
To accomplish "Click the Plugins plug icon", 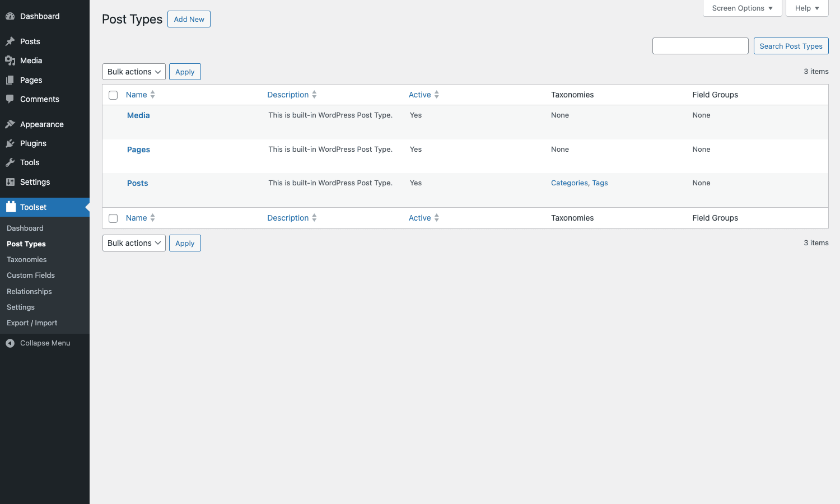I will pos(10,143).
